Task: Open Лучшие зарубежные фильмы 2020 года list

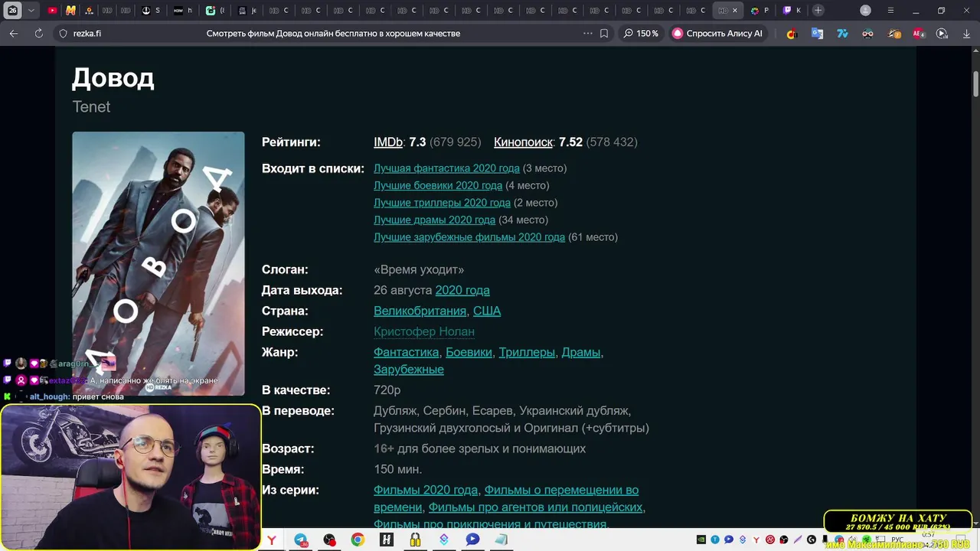Action: point(469,237)
